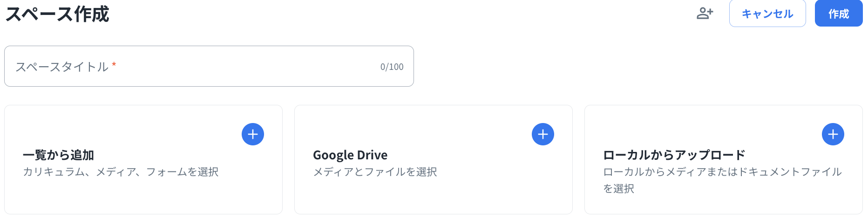Image resolution: width=868 pixels, height=219 pixels.
Task: Click the add member person-plus icon
Action: tap(705, 14)
